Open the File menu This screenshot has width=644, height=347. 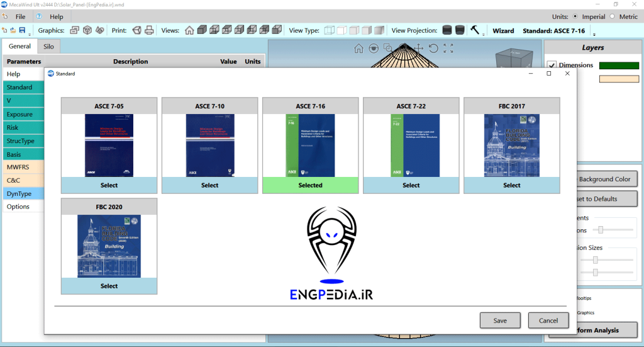(x=20, y=16)
